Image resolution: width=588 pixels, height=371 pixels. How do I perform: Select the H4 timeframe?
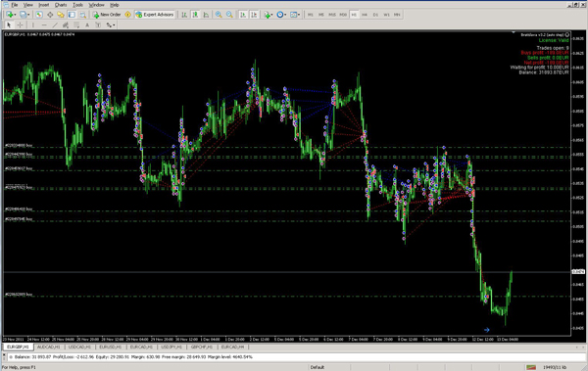point(365,15)
